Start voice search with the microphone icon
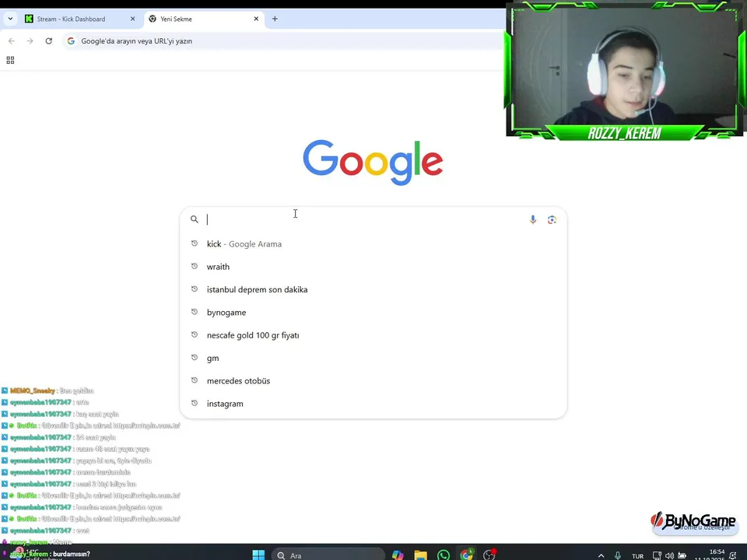The height and width of the screenshot is (560, 747). (x=532, y=219)
